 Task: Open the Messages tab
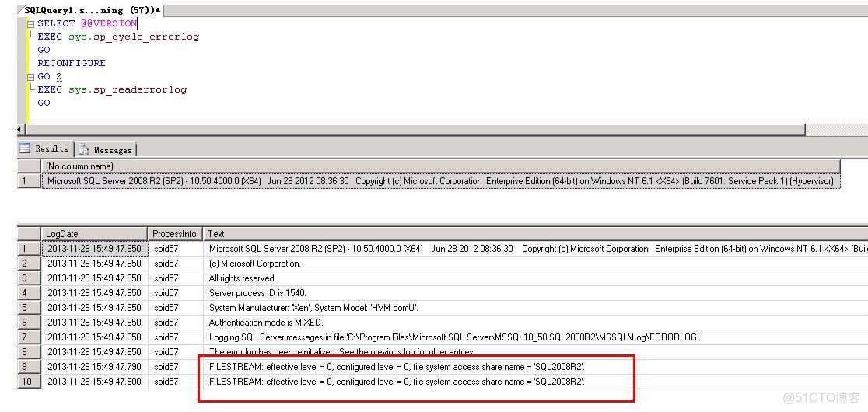click(x=105, y=150)
